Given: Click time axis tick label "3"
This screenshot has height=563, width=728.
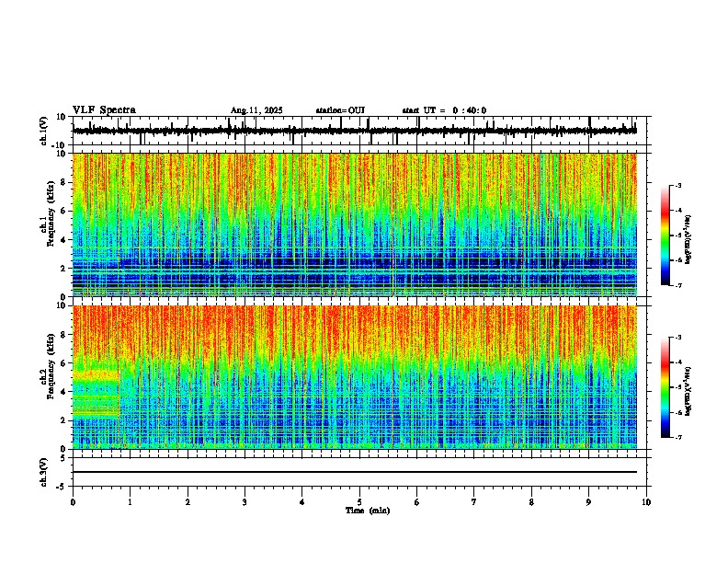Looking at the screenshot, I should (245, 502).
